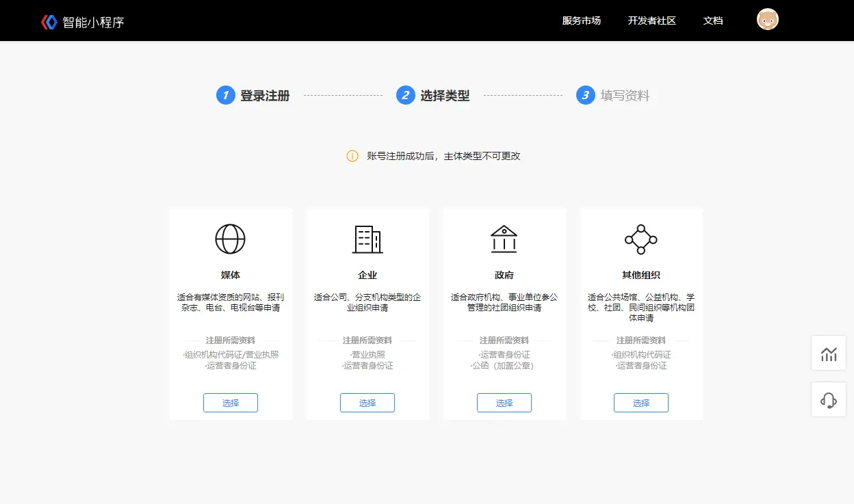Viewport: 854px width, 504px height.
Task: Click the network nodes icon for 其他组织
Action: pos(640,239)
